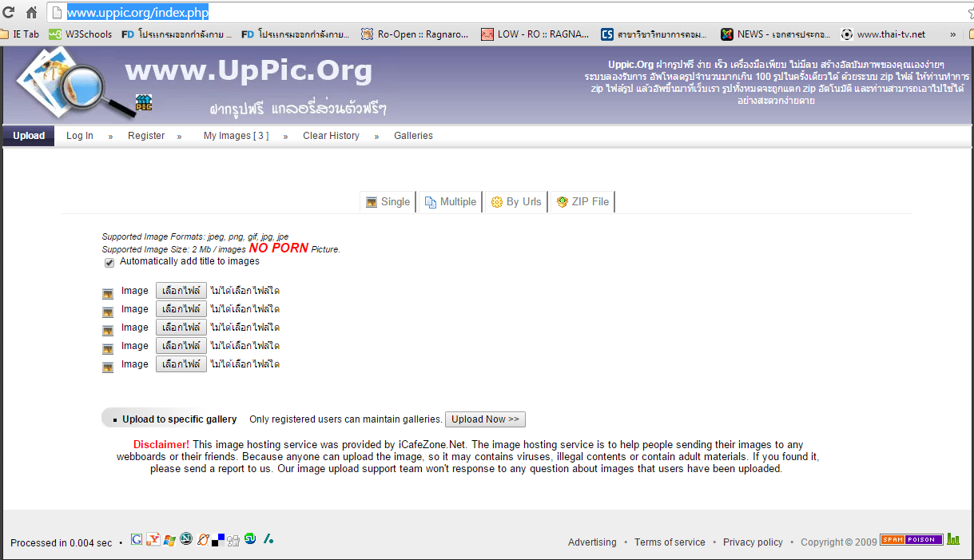Open the Ro-Open Ragnarok bookmark
This screenshot has width=974, height=560.
coord(415,34)
